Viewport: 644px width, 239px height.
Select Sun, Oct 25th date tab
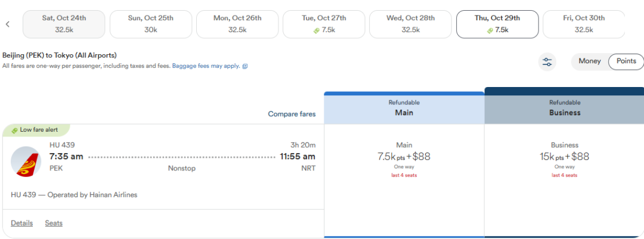click(151, 24)
